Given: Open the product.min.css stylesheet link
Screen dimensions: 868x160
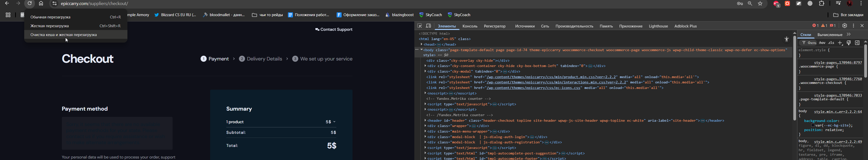Looking at the screenshot, I should [552, 77].
